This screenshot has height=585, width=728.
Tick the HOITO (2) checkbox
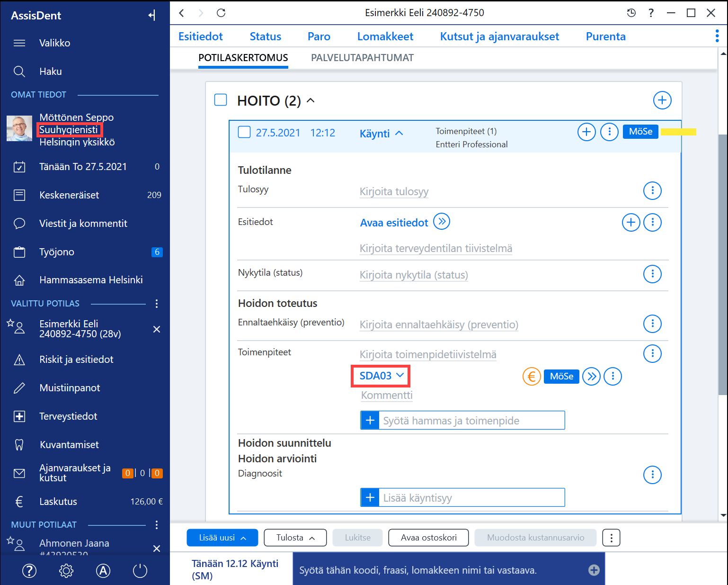221,100
